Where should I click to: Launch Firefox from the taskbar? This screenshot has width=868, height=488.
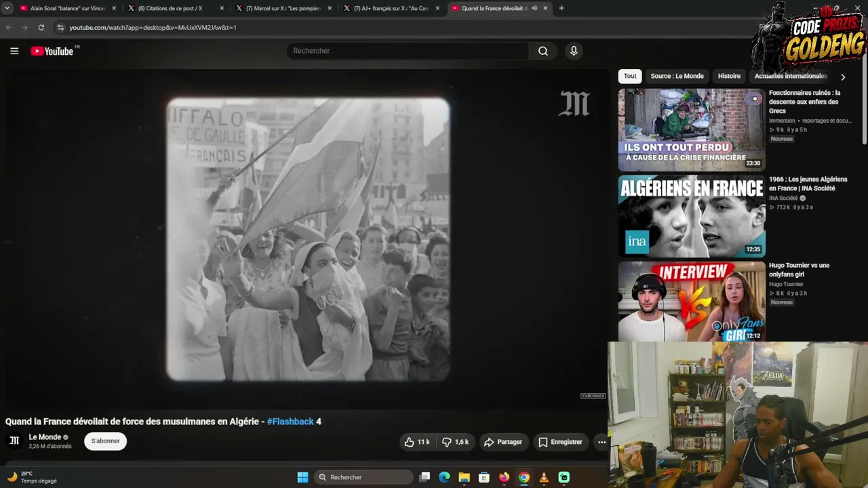(x=504, y=477)
